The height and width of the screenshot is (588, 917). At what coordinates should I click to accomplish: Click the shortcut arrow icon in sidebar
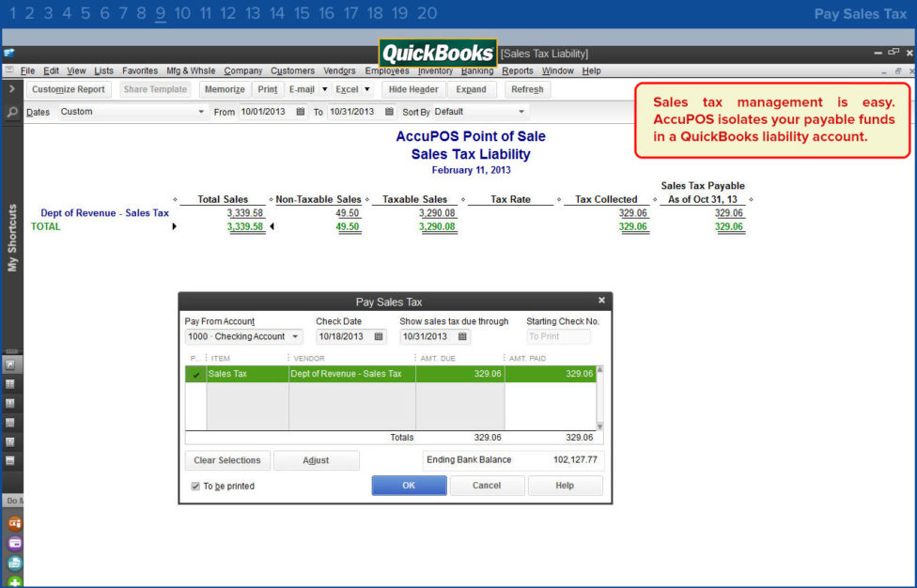click(10, 364)
